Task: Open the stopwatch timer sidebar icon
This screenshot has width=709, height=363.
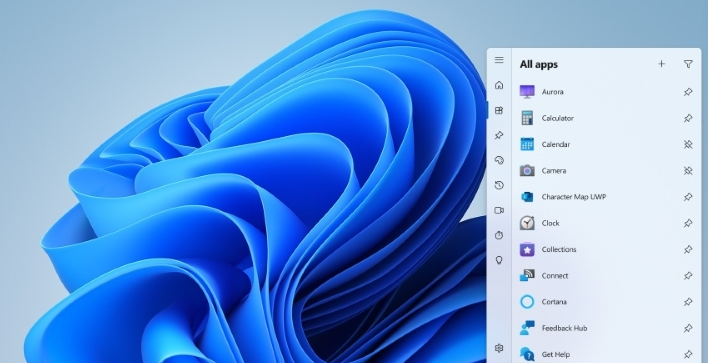Action: tap(499, 235)
